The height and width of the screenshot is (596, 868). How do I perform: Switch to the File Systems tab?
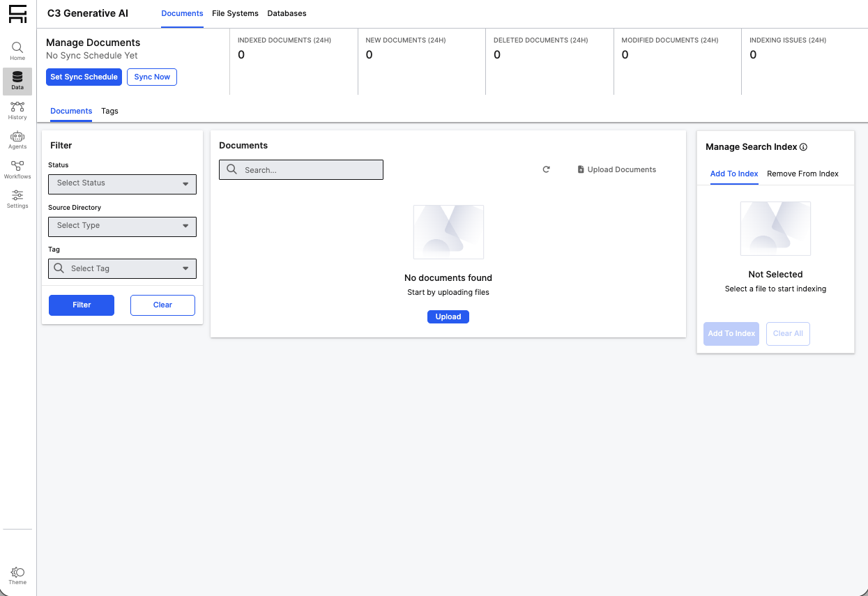tap(235, 13)
